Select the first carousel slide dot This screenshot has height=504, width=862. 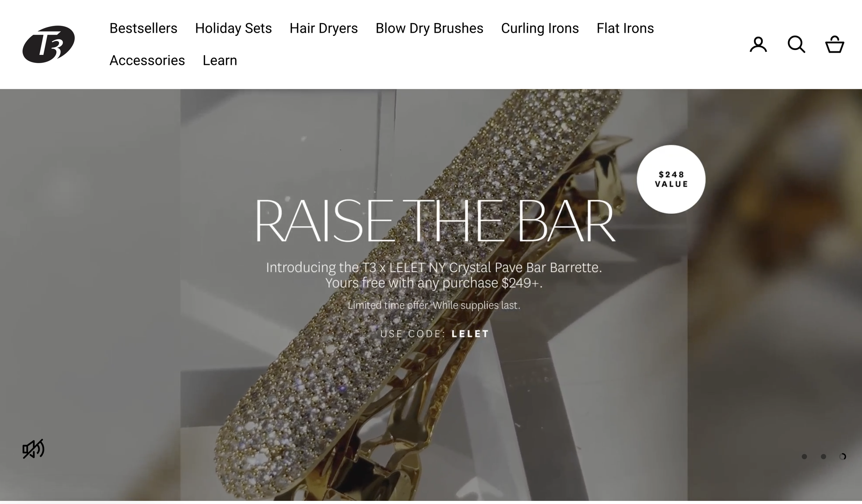(x=804, y=456)
